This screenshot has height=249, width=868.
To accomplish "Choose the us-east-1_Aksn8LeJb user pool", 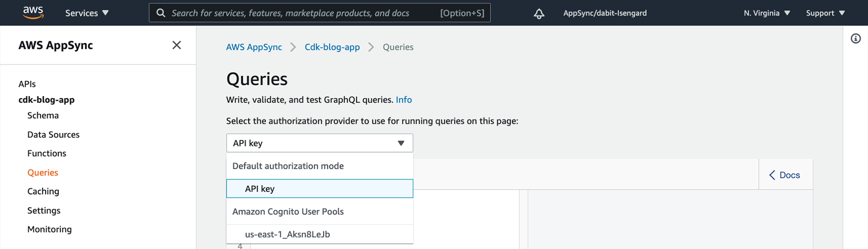I will tap(288, 234).
